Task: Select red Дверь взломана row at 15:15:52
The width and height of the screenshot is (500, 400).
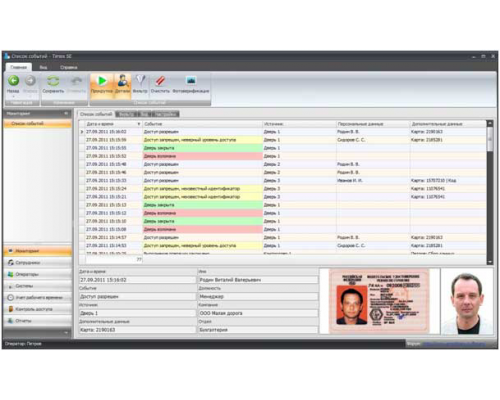Action: coord(282,156)
